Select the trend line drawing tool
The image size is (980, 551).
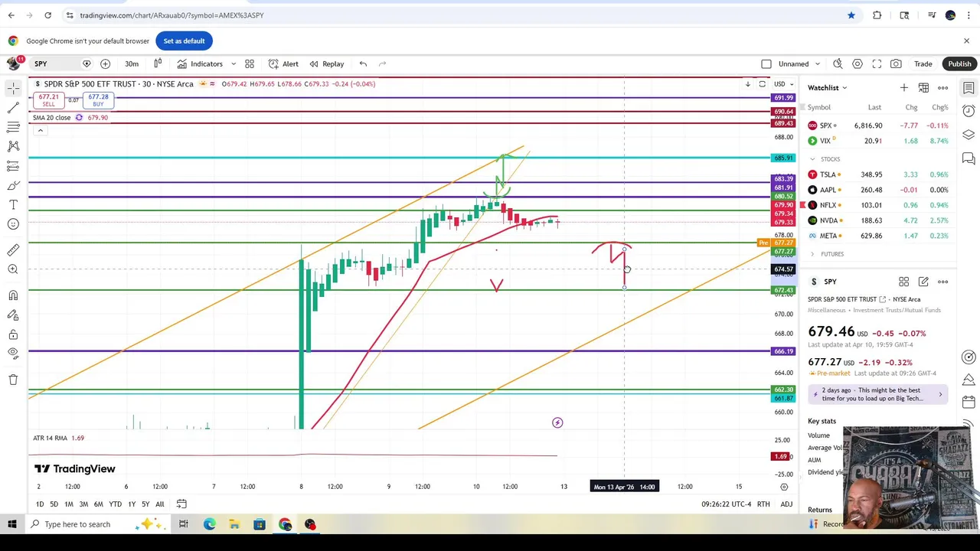click(13, 108)
